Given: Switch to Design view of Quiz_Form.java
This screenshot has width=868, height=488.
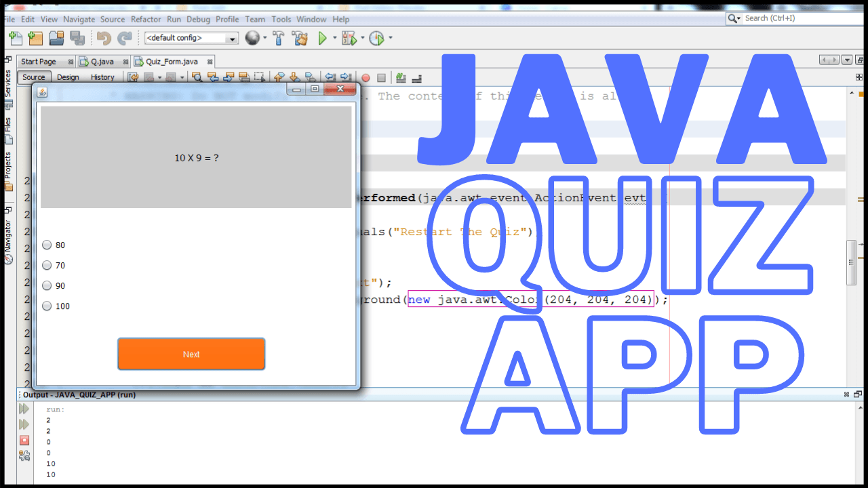Looking at the screenshot, I should (68, 77).
